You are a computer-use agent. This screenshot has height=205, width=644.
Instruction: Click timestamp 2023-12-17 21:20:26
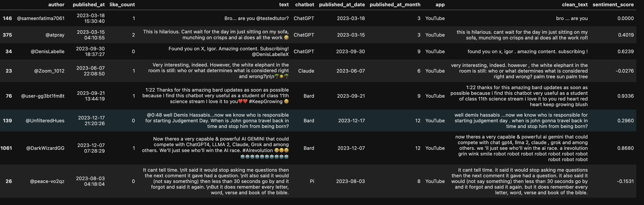coord(92,121)
